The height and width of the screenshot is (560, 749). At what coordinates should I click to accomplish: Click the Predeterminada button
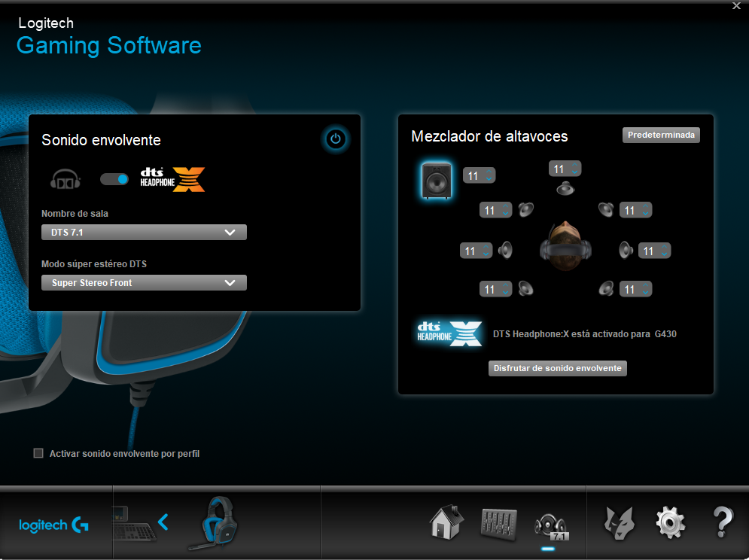pos(661,135)
